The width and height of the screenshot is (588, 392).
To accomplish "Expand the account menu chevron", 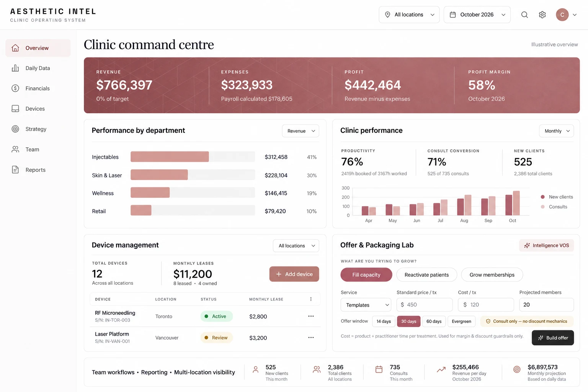I will (575, 15).
